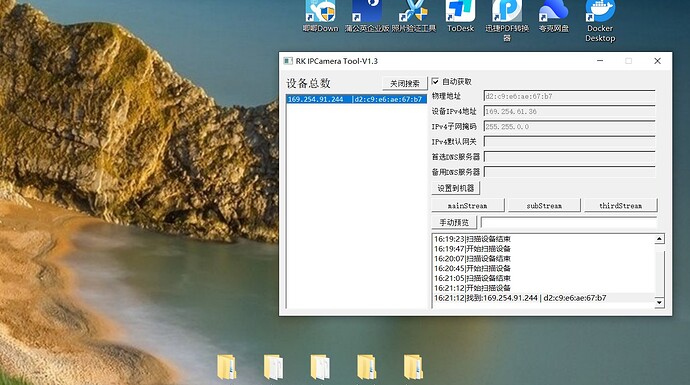Launch ToDesk from the desktop

pyautogui.click(x=460, y=15)
